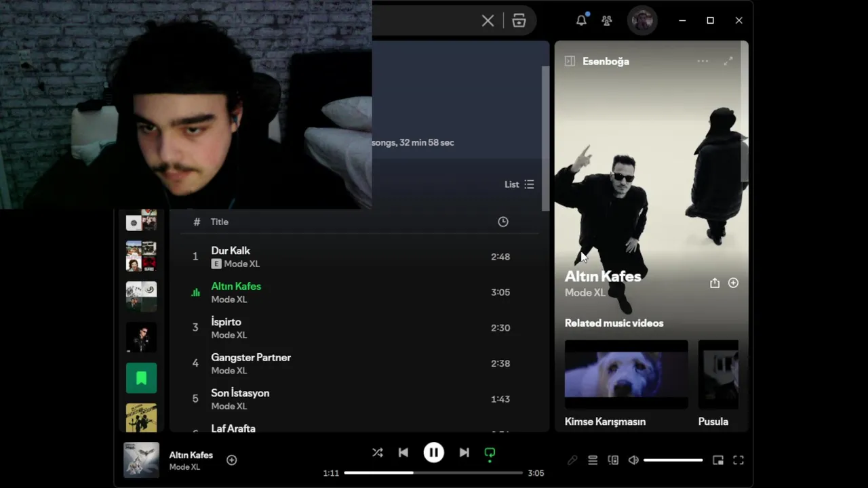The width and height of the screenshot is (868, 488).
Task: Click duration 2:48 of Dur Kalk
Action: pyautogui.click(x=500, y=257)
